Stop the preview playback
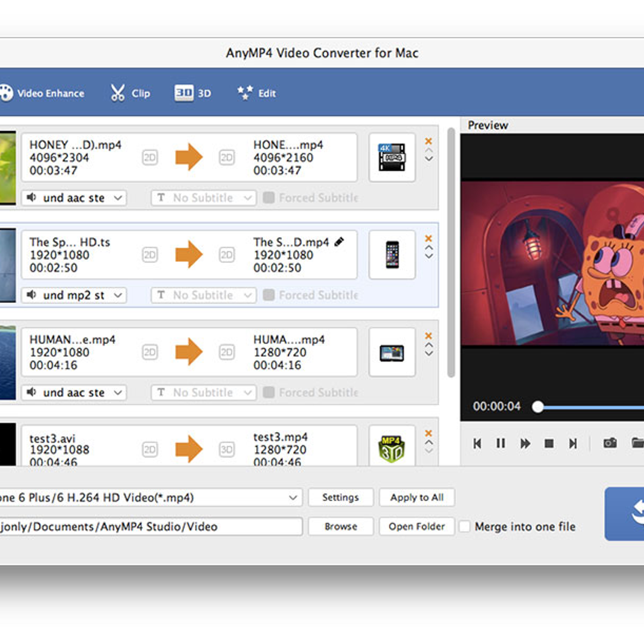 coord(549,443)
